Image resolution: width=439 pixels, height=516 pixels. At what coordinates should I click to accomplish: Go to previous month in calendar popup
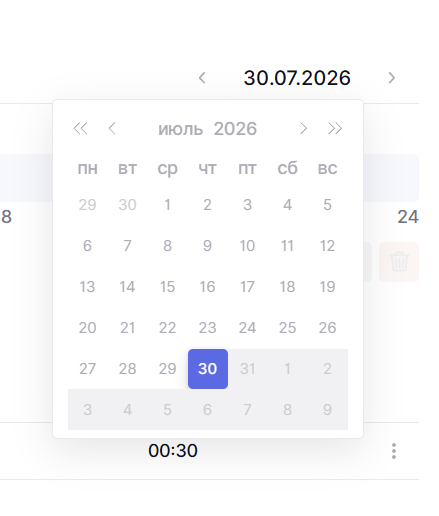click(112, 128)
